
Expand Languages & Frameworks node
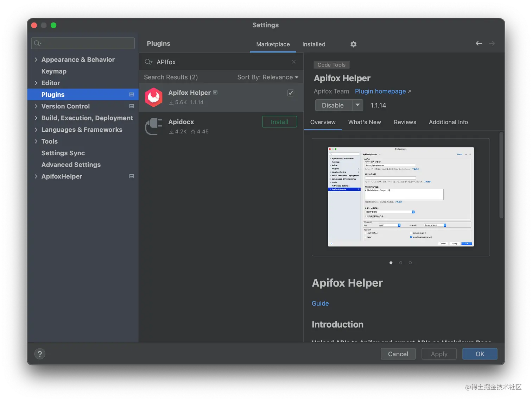[x=36, y=130]
